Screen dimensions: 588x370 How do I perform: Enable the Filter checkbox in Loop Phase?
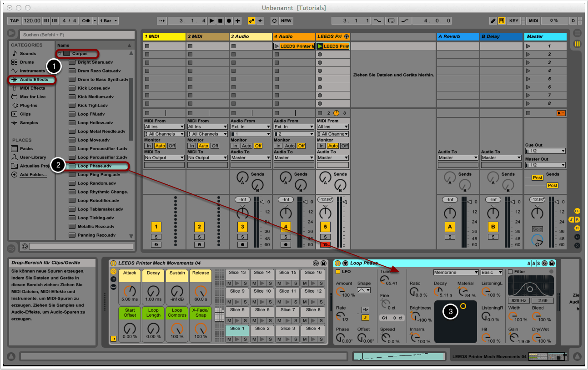coord(510,272)
